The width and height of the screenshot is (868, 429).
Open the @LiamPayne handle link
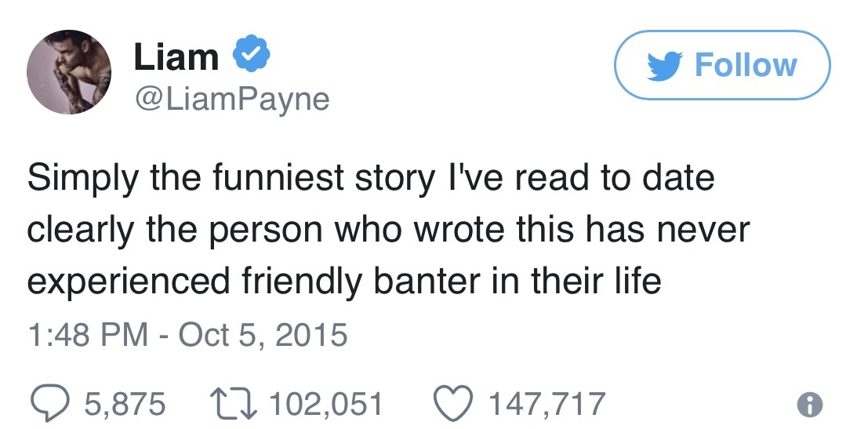tap(231, 99)
